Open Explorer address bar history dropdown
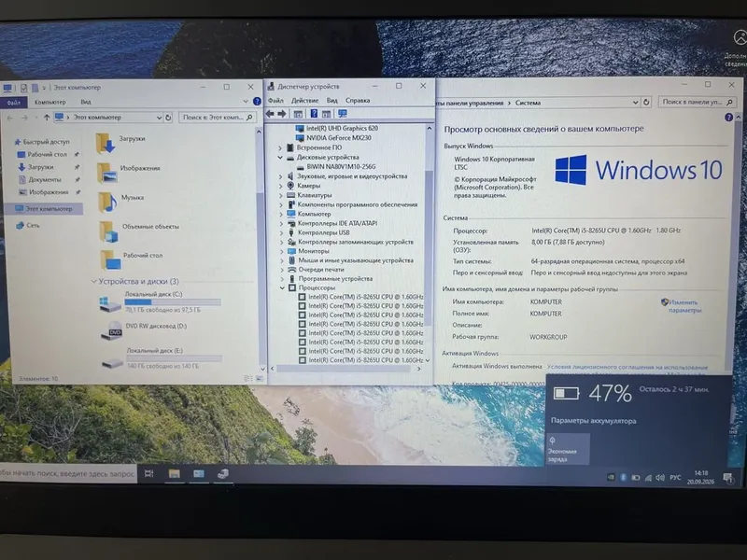The width and height of the screenshot is (747, 560). coord(159,118)
